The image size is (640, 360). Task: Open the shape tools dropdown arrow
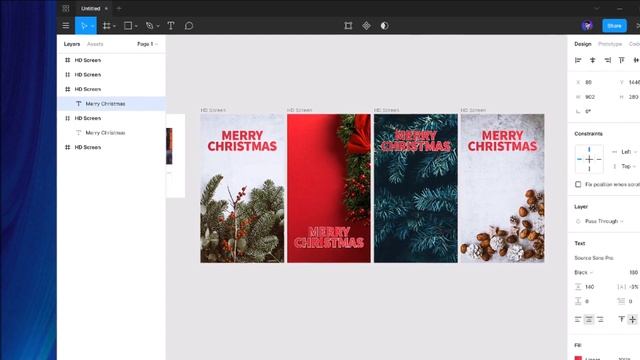pos(136,26)
